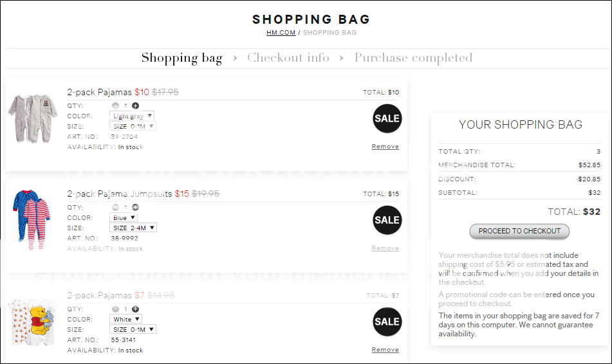The height and width of the screenshot is (364, 612).
Task: Decrease quantity of Pajama Jumpsuits
Action: pos(115,207)
